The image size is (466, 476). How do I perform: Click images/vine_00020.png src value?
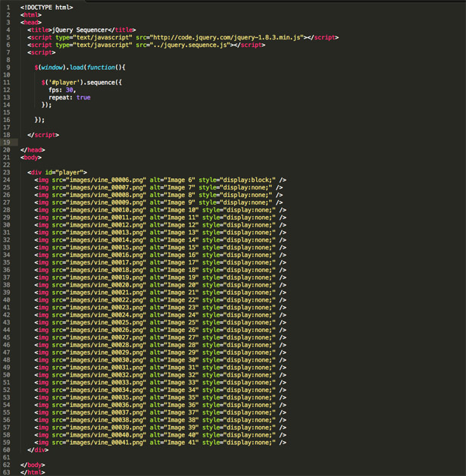[x=106, y=285]
